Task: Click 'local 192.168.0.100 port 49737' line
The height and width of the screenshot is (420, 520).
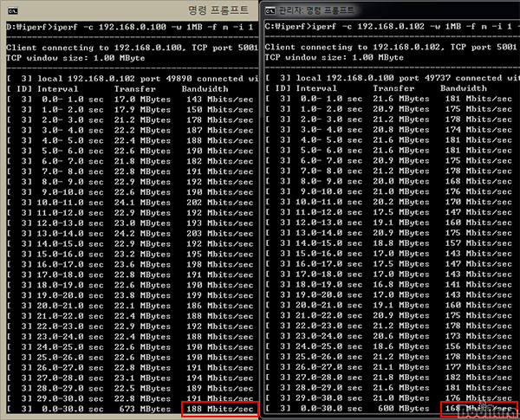Action: [x=391, y=78]
